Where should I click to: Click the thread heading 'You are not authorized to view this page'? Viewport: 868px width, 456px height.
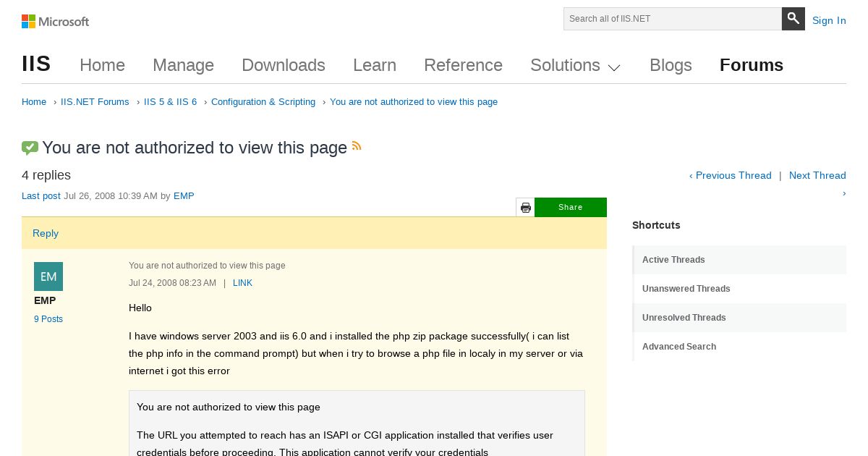tap(195, 148)
